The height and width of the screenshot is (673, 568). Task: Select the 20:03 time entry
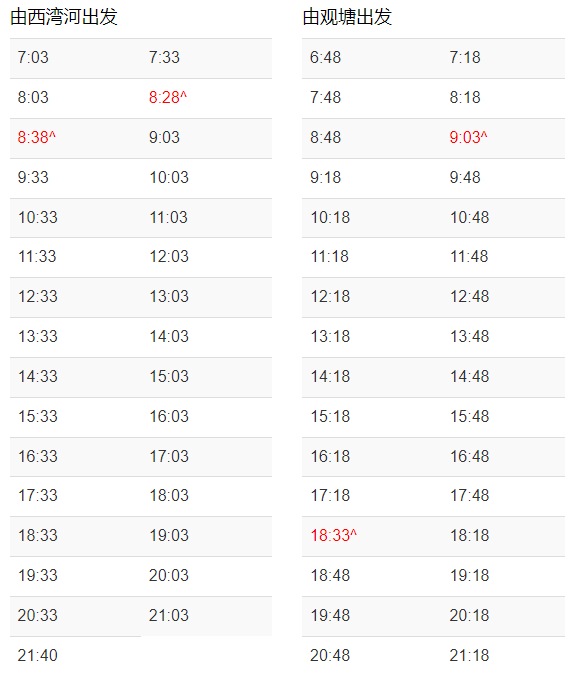tap(169, 575)
